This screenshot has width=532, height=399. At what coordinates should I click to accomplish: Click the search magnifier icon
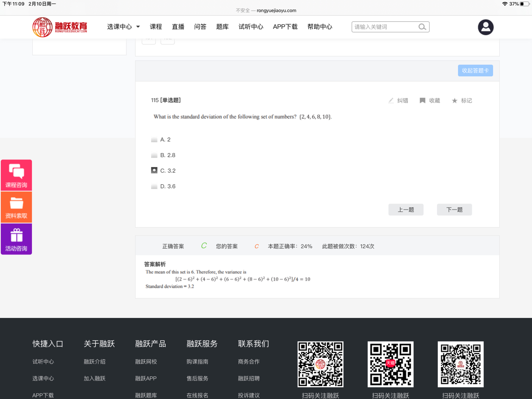(x=422, y=27)
